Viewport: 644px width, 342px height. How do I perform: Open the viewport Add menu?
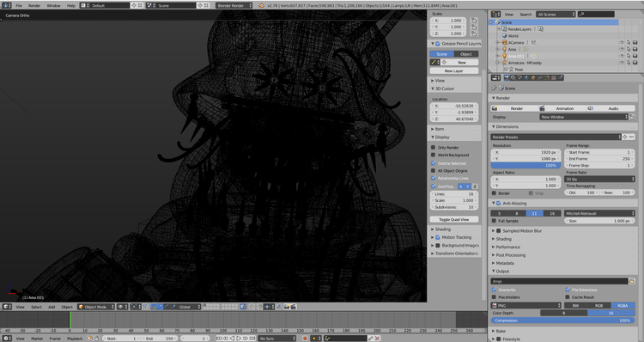(x=52, y=307)
